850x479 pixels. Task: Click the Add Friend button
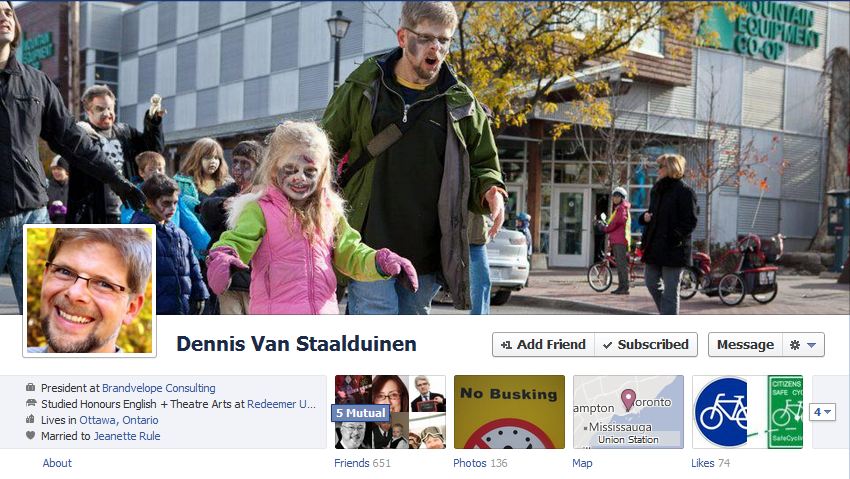[543, 345]
